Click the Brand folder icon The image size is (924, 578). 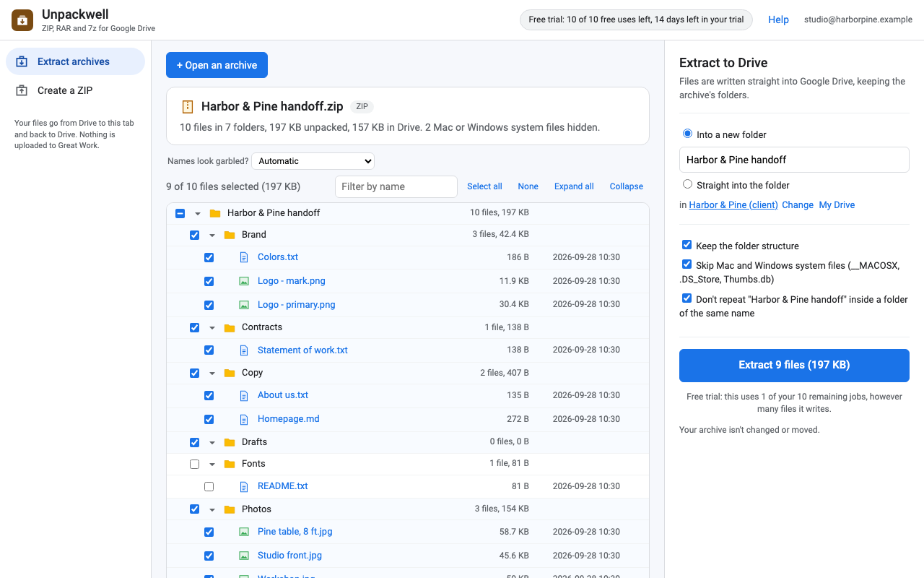[230, 235]
